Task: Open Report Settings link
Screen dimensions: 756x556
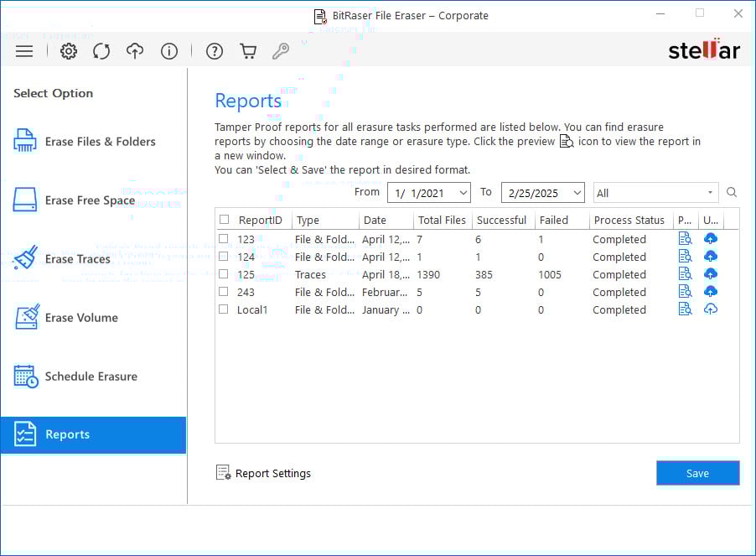Action: click(x=273, y=474)
